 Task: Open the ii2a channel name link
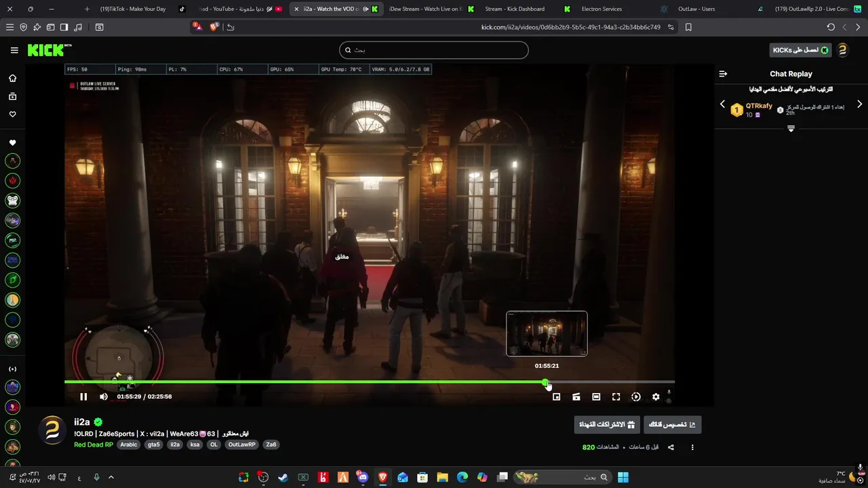82,422
